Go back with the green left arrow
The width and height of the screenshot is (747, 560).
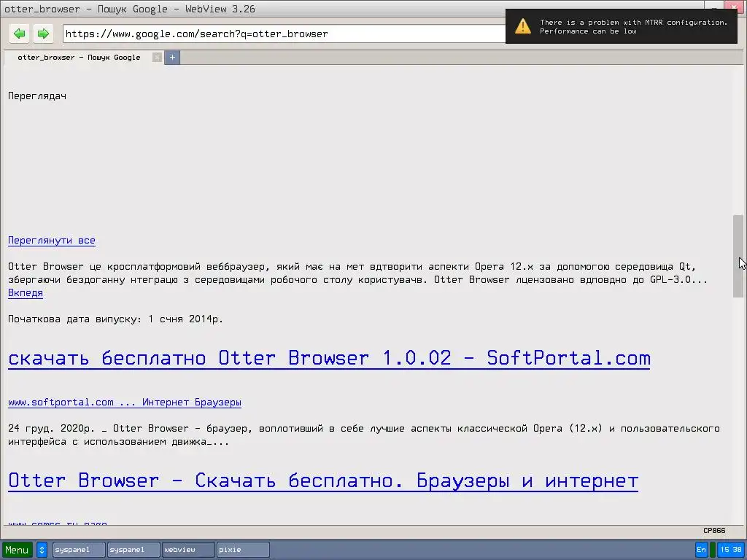[x=19, y=34]
